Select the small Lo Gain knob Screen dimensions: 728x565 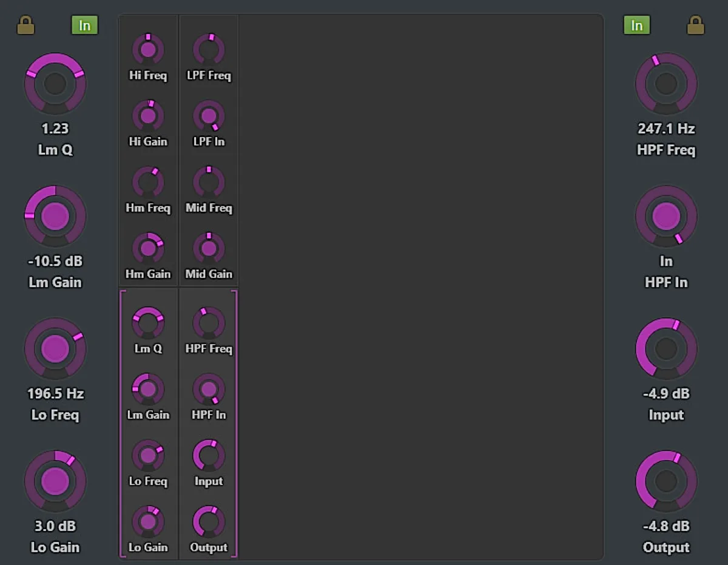point(148,521)
